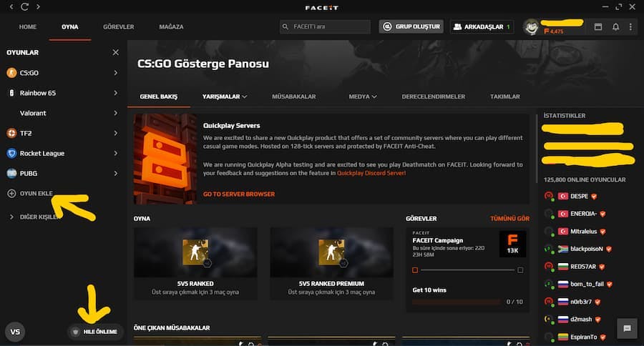Click the VS circle button
The image size is (644, 346).
click(x=15, y=332)
